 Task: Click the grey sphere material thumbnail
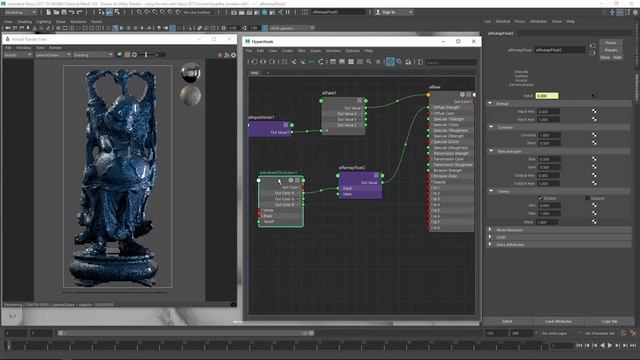pos(191,95)
